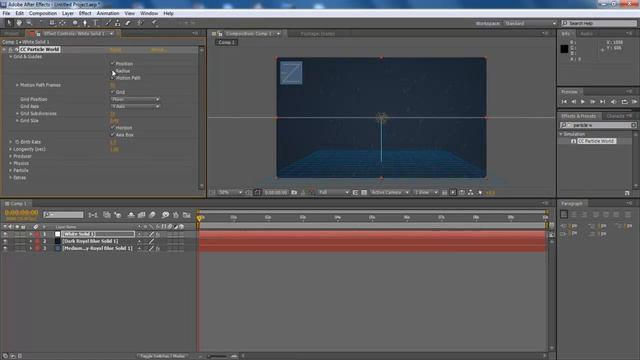640x360 pixels.
Task: Select the Zoom magnifier tool
Action: [29, 23]
